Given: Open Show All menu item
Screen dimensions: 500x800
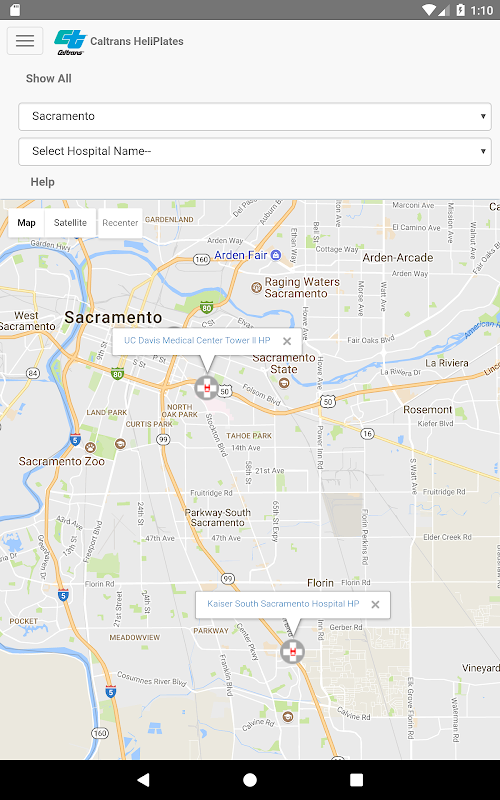Looking at the screenshot, I should tap(48, 79).
